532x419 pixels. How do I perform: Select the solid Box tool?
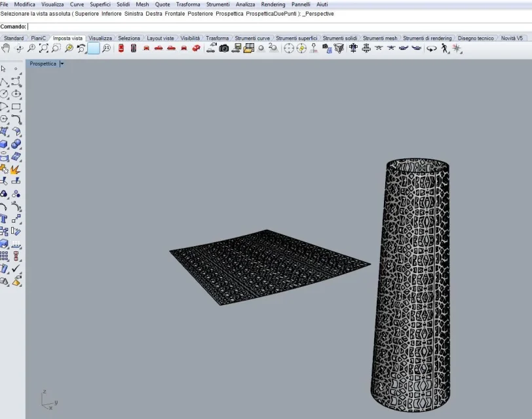(x=4, y=144)
